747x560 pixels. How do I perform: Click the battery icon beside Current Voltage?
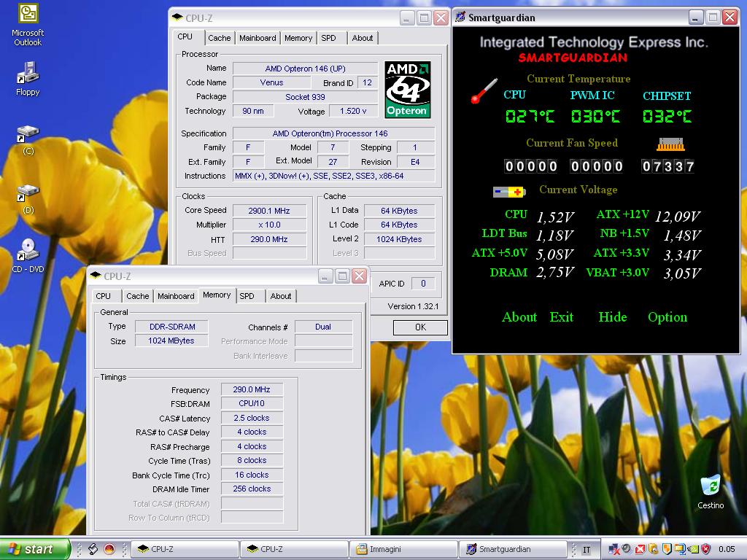[508, 192]
